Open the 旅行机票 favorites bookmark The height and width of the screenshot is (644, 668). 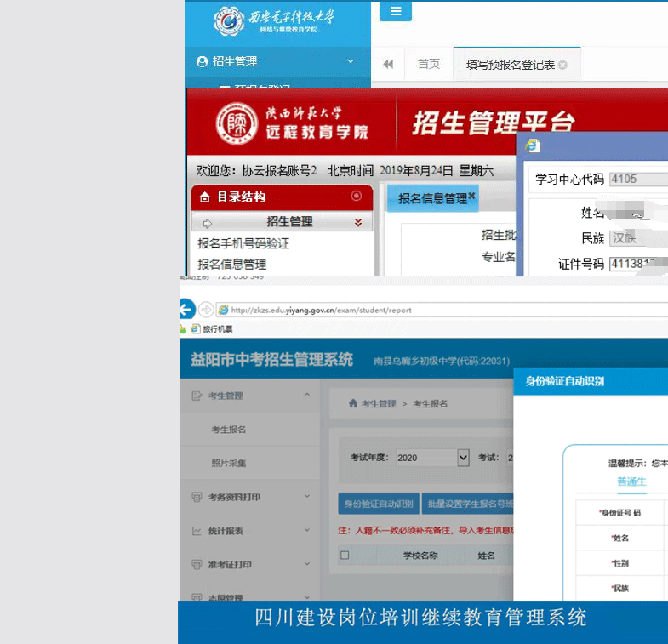[x=212, y=329]
